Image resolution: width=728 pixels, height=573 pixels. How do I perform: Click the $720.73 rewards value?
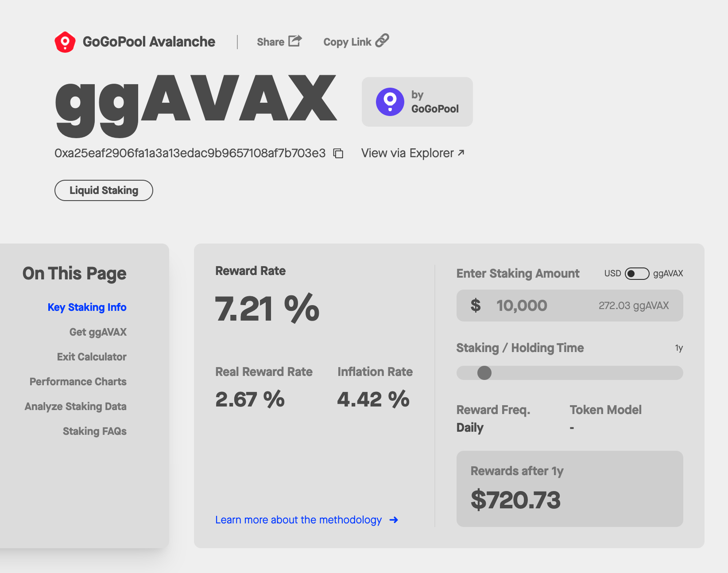[x=515, y=500]
